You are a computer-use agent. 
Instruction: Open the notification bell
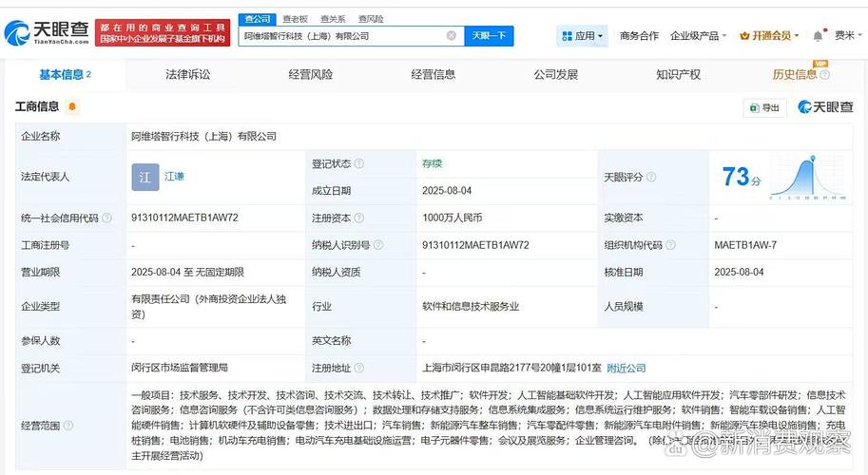[818, 36]
